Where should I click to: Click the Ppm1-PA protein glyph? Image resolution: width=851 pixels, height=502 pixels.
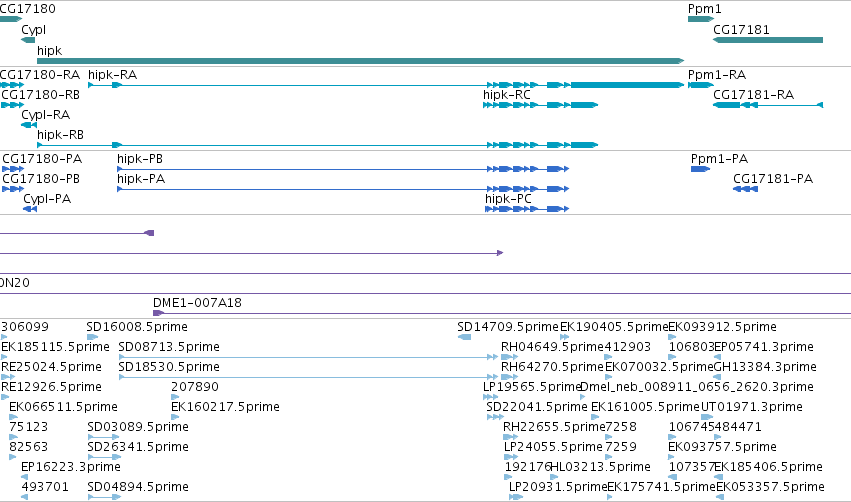point(700,169)
